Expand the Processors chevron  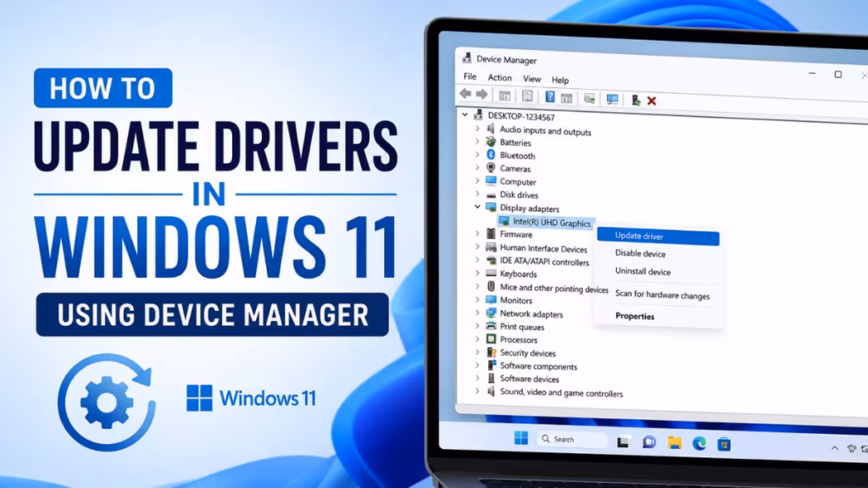click(x=477, y=339)
